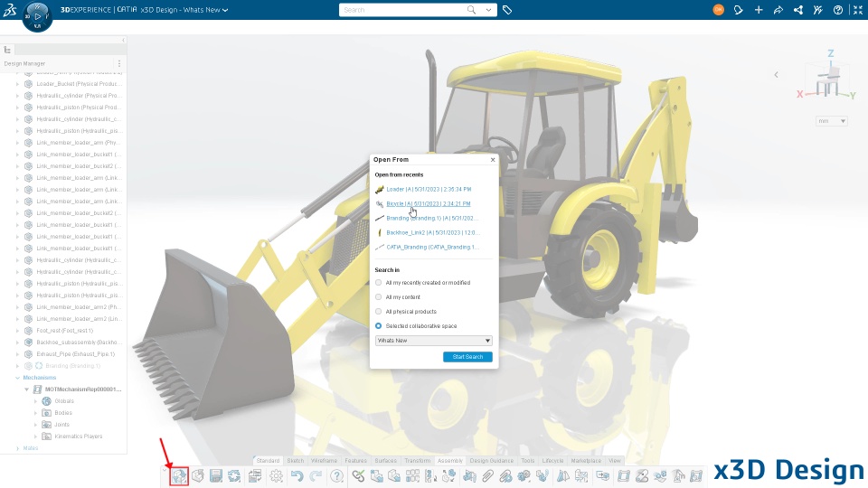The width and height of the screenshot is (868, 488).
Task: Select the Bodies tree node
Action: coord(63,413)
